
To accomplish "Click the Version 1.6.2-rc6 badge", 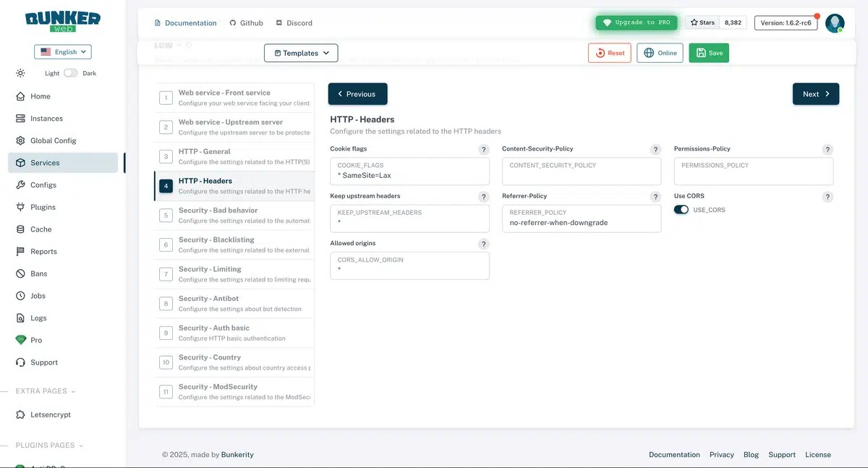I will point(786,22).
